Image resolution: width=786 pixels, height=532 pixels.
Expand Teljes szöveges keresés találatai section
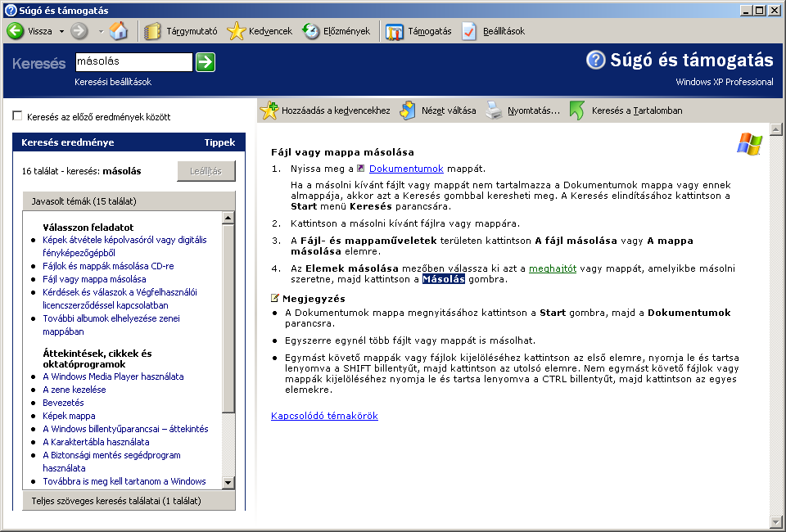click(129, 500)
